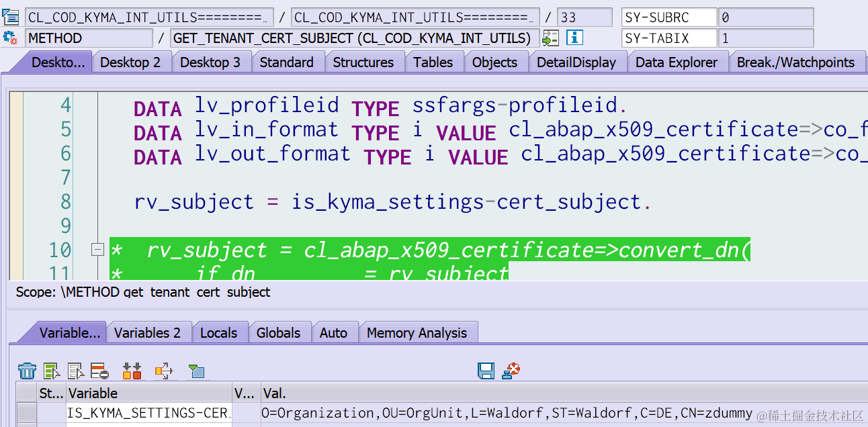Switch to the Desktop 2 tab
This screenshot has height=427, width=868.
click(x=130, y=62)
